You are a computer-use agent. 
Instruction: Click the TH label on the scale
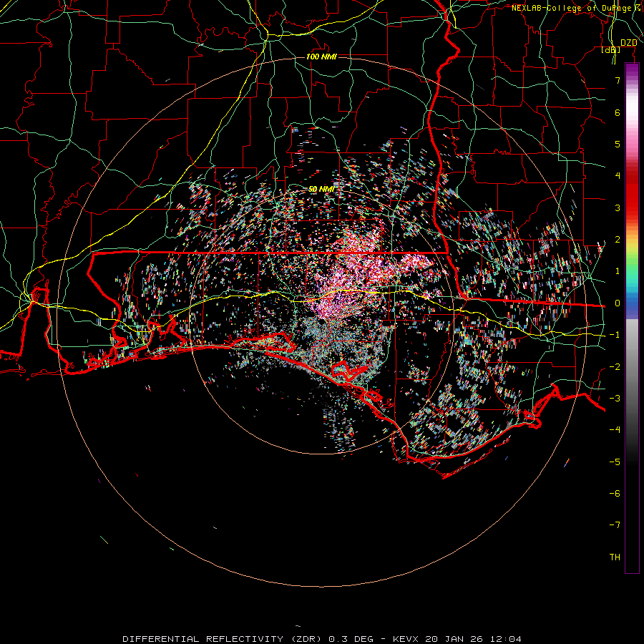click(x=615, y=557)
